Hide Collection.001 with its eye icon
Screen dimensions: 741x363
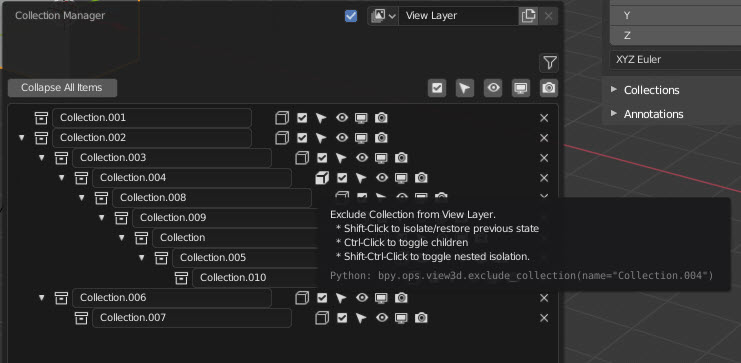342,117
